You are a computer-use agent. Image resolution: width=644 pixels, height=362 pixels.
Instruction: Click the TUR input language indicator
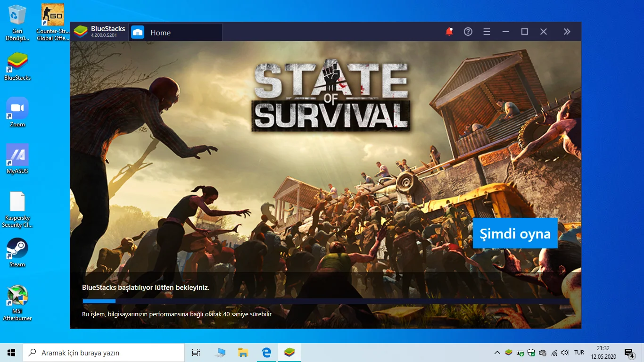579,353
